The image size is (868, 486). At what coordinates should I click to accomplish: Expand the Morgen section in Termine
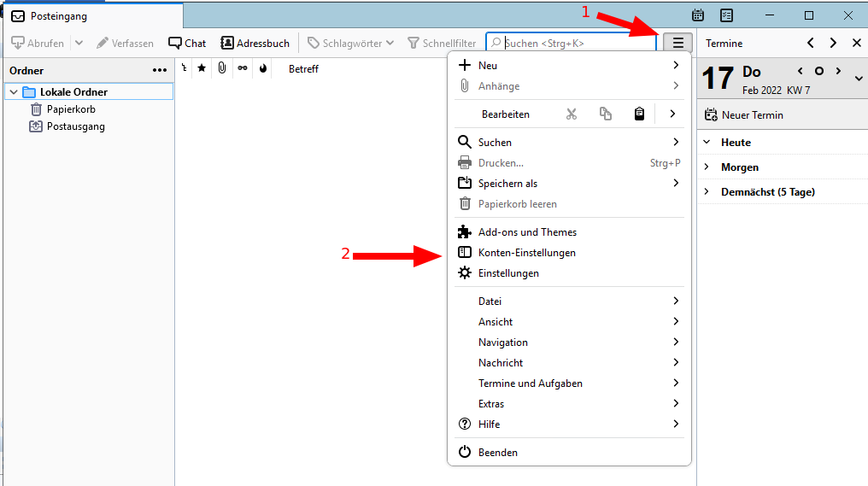pyautogui.click(x=707, y=167)
